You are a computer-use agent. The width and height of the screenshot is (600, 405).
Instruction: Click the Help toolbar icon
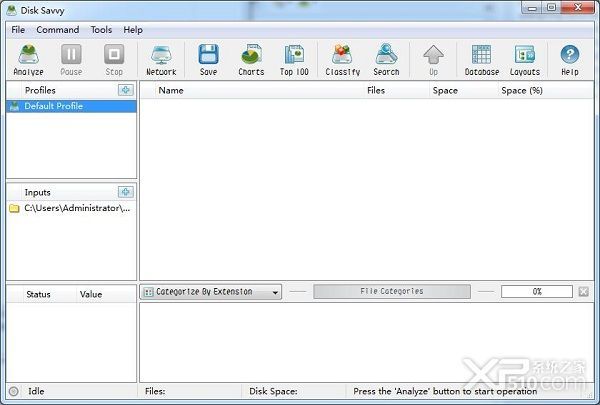(570, 60)
